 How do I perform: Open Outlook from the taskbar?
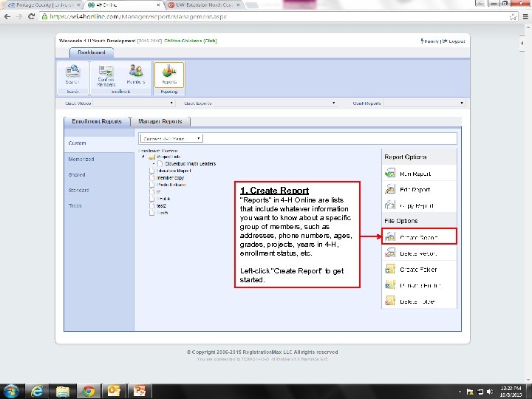click(x=114, y=392)
